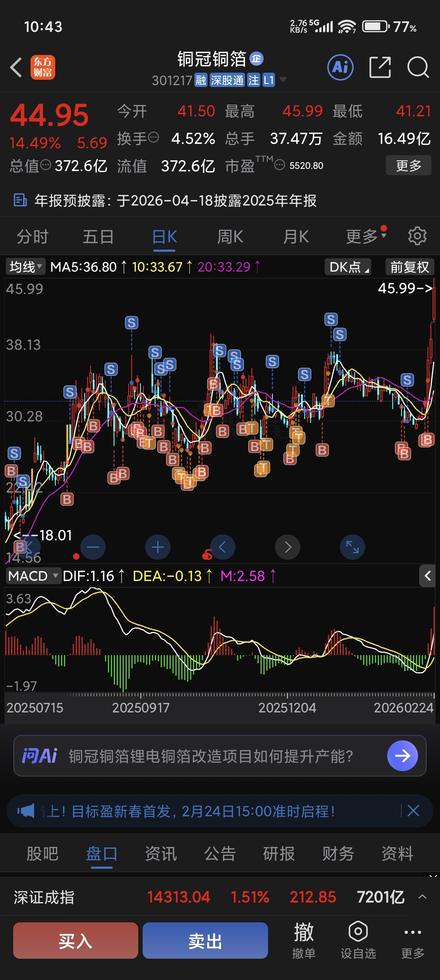Expand index bar up chevron
This screenshot has height=980, width=440.
(422, 897)
